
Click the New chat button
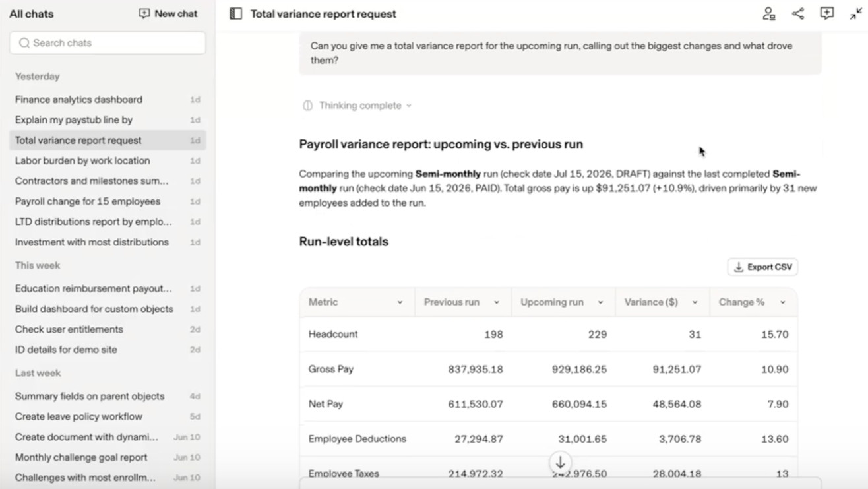(168, 14)
